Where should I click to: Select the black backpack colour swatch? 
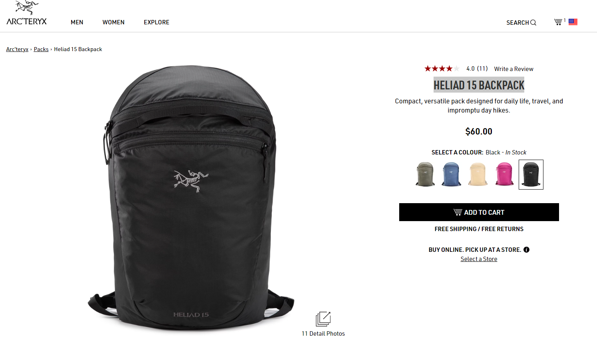531,174
